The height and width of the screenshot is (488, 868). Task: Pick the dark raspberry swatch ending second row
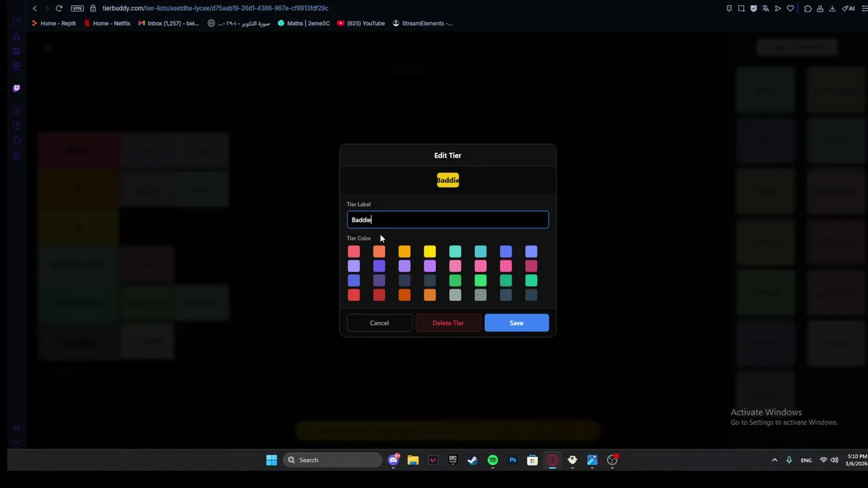click(x=531, y=266)
